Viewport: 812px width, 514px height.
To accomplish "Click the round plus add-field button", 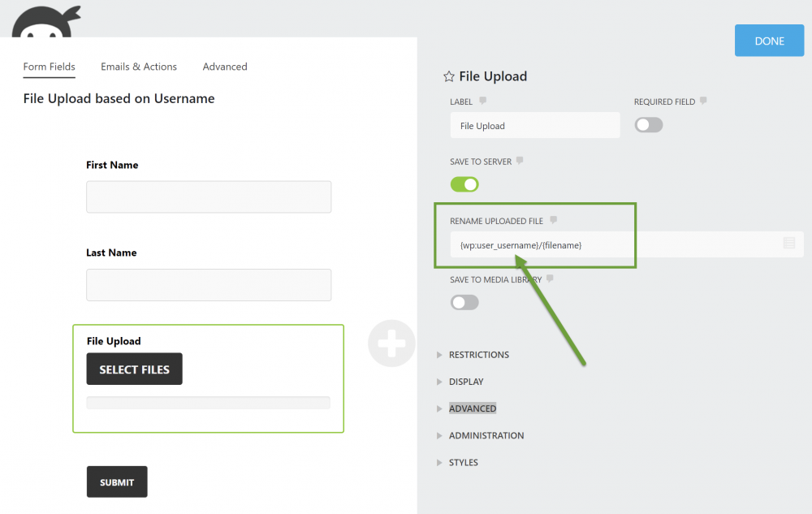I will pos(391,343).
